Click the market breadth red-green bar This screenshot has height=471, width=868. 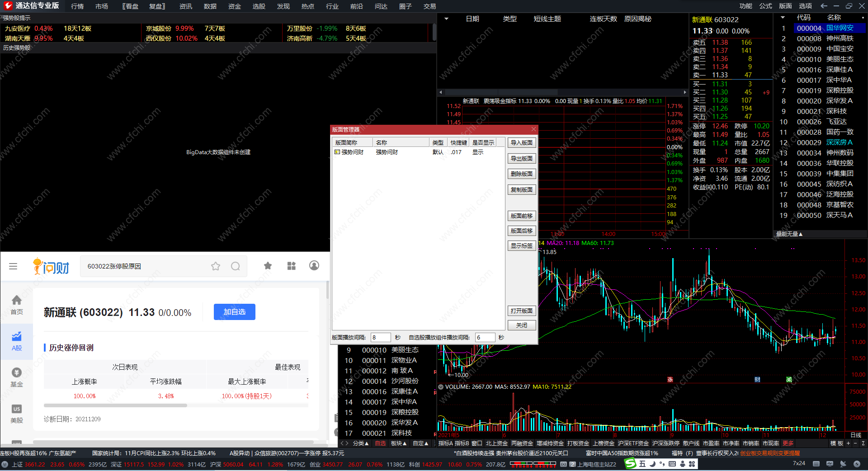(533, 464)
